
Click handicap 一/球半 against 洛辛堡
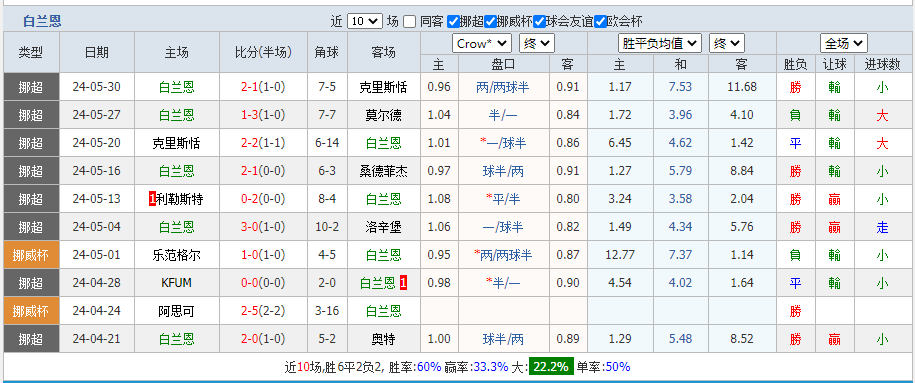502,227
